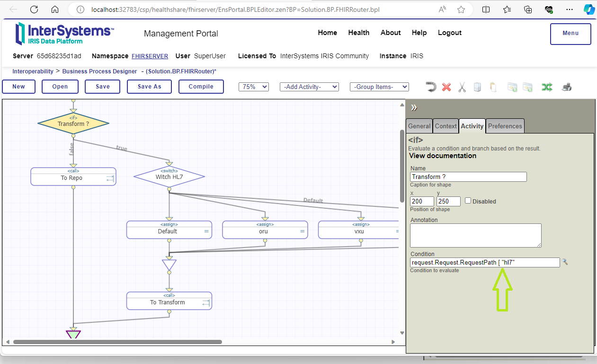Screen dimensions: 597x364
Task: Open the 75% zoom dropdown
Action: pyautogui.click(x=255, y=87)
